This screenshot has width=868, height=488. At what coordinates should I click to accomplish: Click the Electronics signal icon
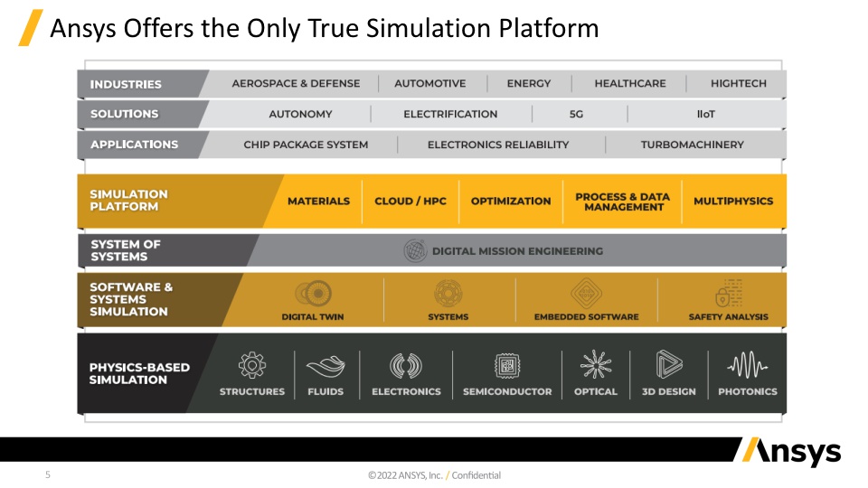point(406,366)
